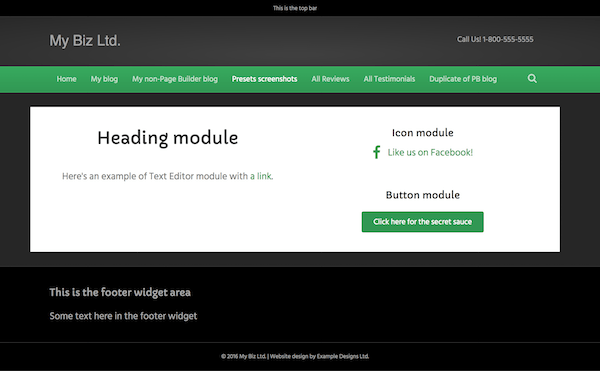Click the 'Heading module' heading
Screen dimensions: 600x371
(168, 138)
